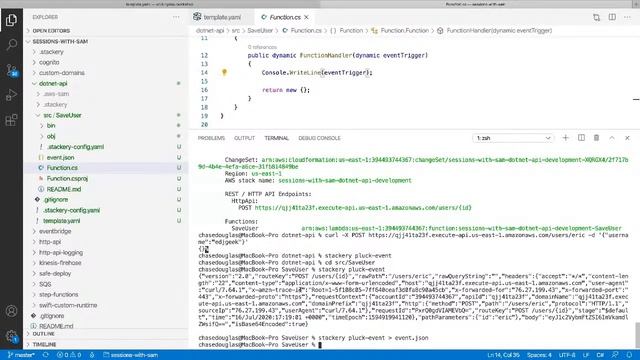Maximize the panel with the up chevron
The height and width of the screenshot is (360, 640).
coord(612,138)
